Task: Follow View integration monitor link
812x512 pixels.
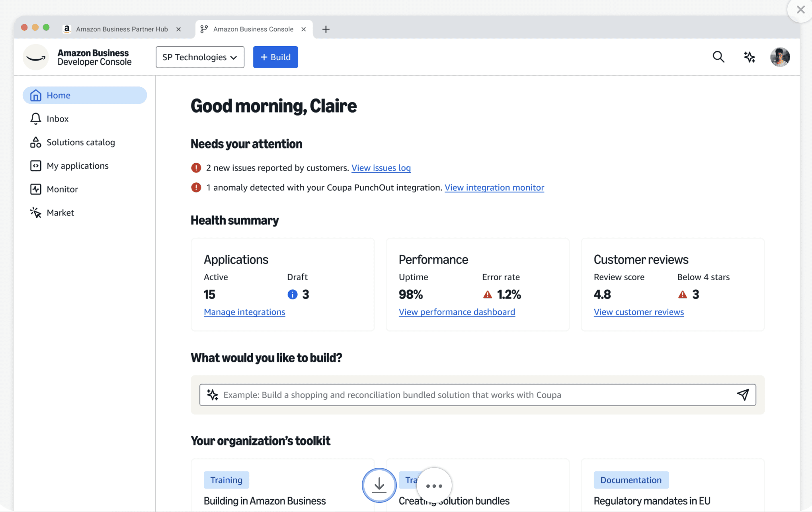Action: pos(494,188)
